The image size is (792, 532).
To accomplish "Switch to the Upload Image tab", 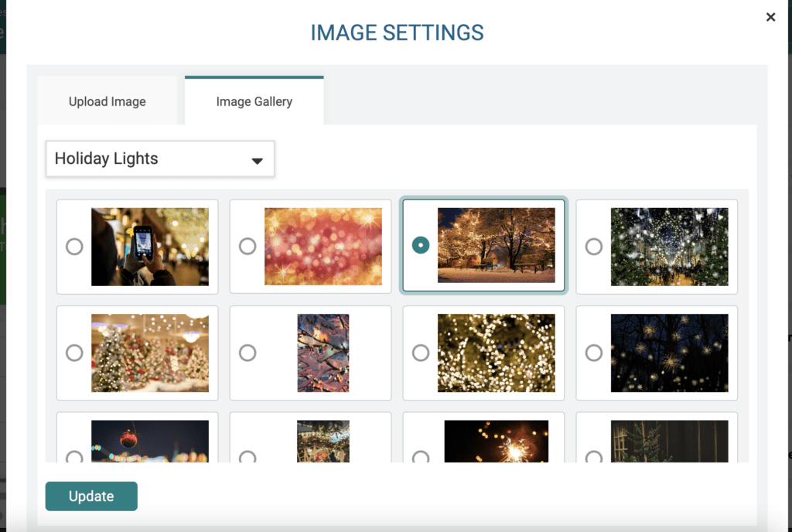I will (107, 101).
